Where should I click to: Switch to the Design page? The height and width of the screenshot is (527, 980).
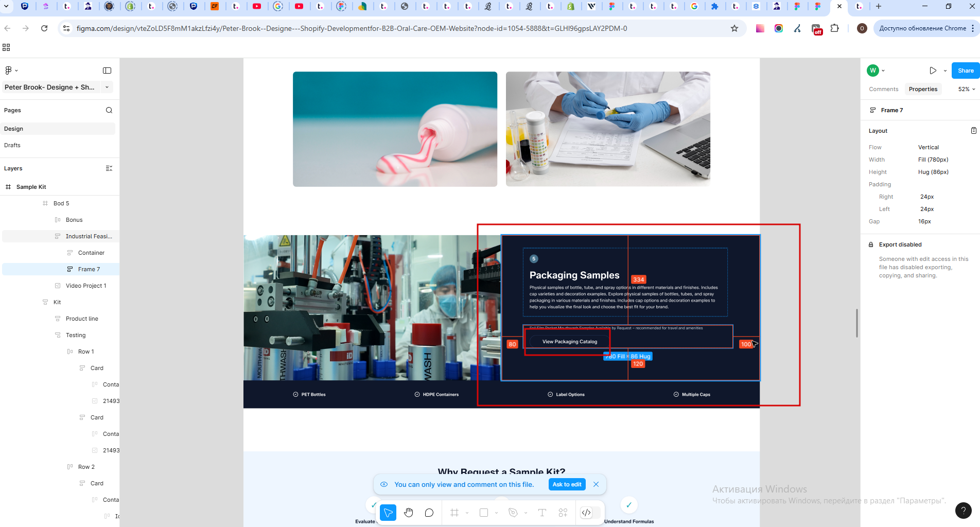point(59,129)
